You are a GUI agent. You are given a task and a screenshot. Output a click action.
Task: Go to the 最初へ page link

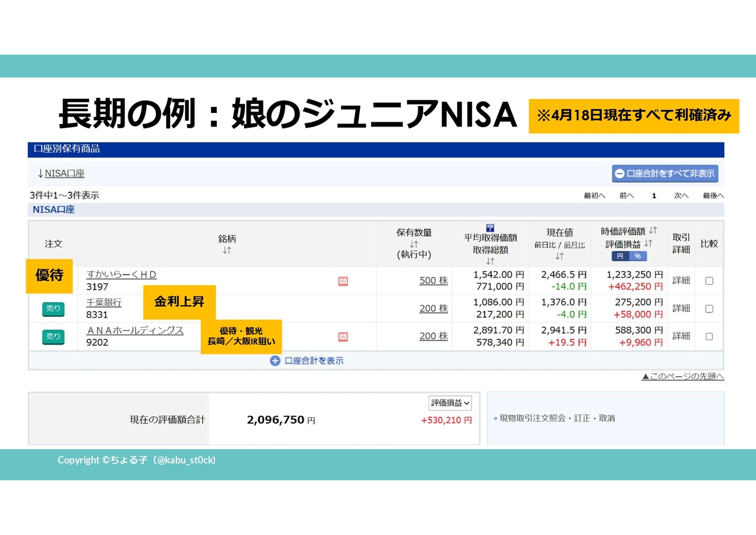pyautogui.click(x=594, y=196)
